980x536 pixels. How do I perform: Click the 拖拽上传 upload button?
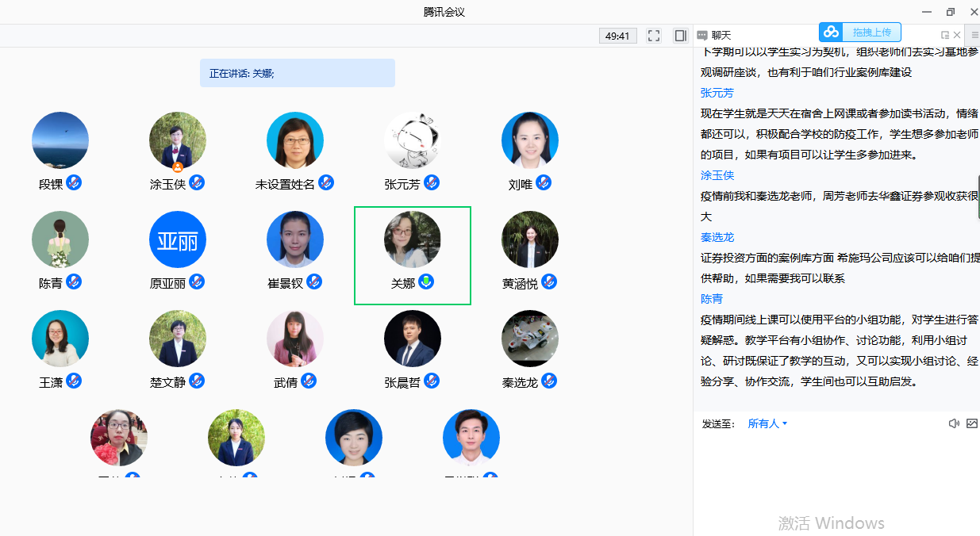point(871,33)
